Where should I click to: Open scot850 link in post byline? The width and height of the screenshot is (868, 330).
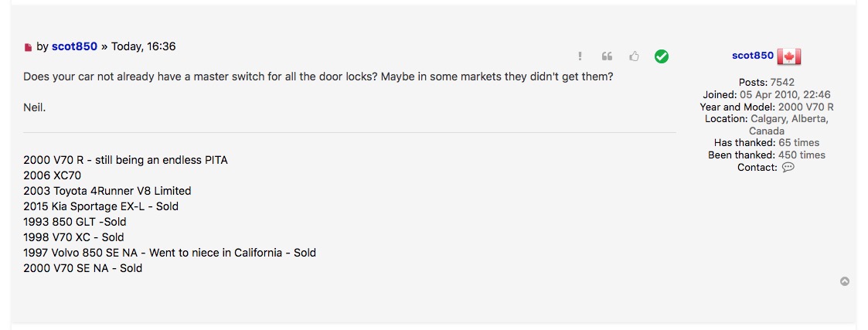click(74, 46)
